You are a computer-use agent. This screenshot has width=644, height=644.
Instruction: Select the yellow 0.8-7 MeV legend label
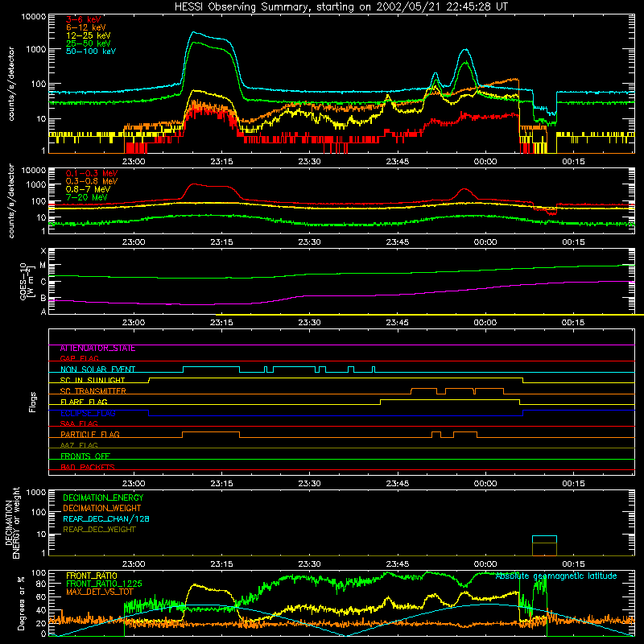pos(88,189)
